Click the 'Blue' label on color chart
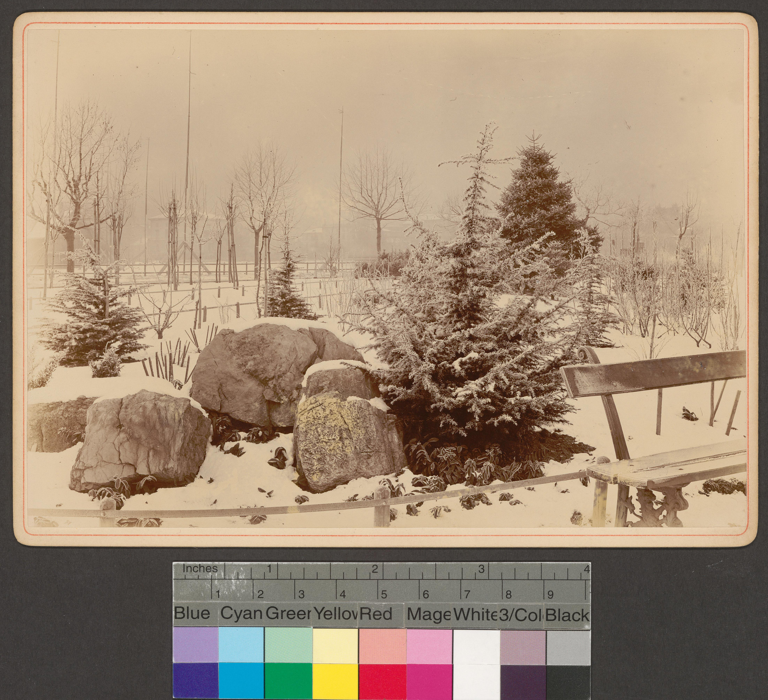 coord(192,613)
